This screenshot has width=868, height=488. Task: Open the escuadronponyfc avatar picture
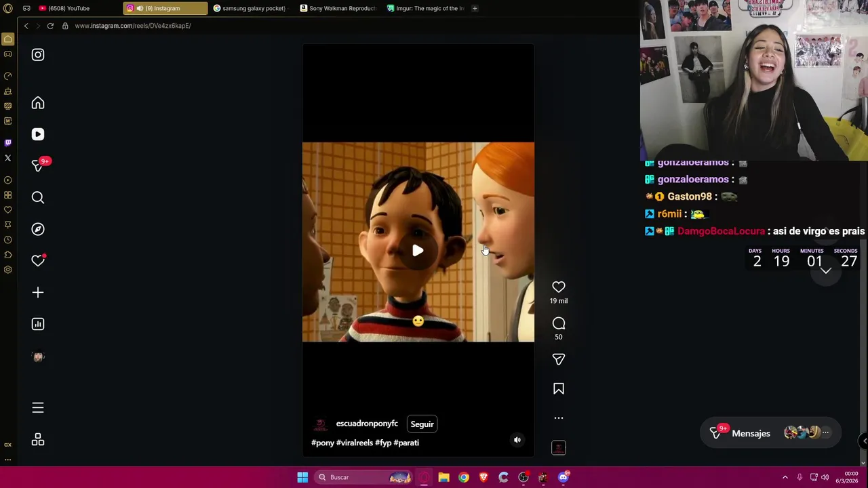[320, 424]
